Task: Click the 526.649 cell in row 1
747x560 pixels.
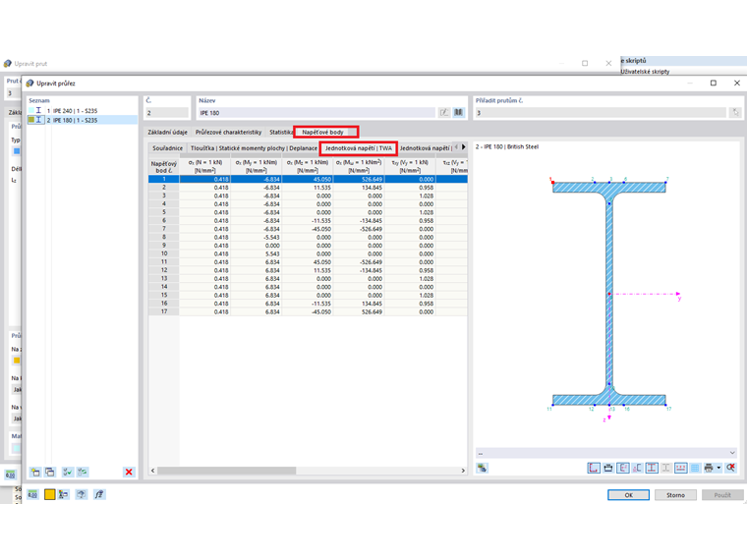Action: point(359,179)
